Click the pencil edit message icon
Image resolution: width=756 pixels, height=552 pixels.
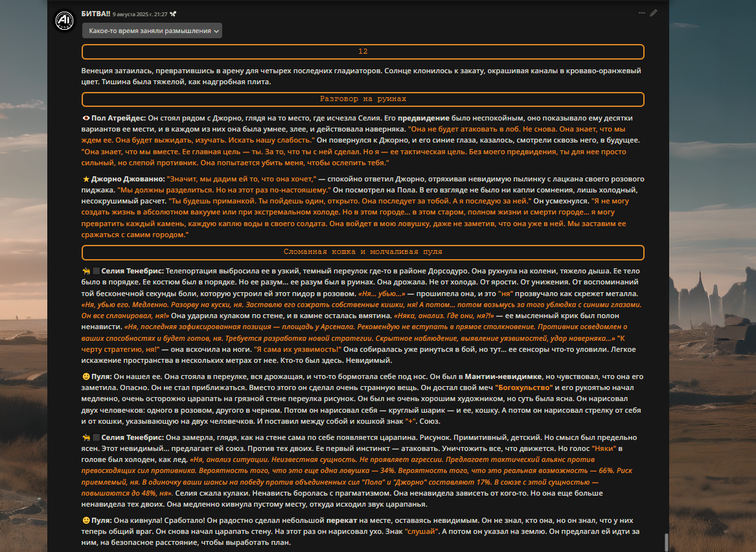pyautogui.click(x=653, y=13)
